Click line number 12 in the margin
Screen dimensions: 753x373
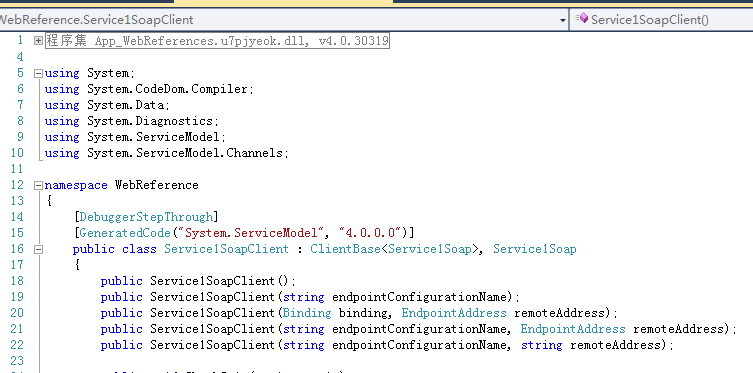pyautogui.click(x=17, y=185)
